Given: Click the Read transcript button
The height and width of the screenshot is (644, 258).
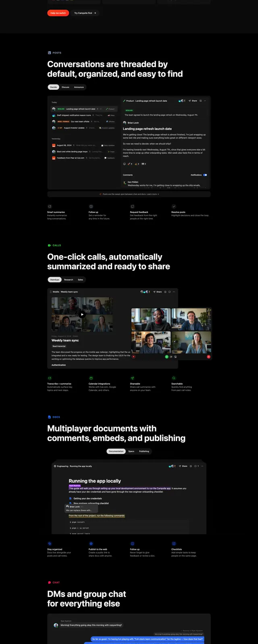Looking at the screenshot, I should point(59,346).
